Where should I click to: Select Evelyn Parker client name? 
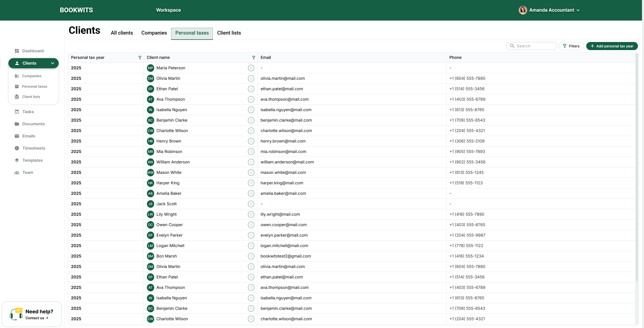[x=169, y=235]
